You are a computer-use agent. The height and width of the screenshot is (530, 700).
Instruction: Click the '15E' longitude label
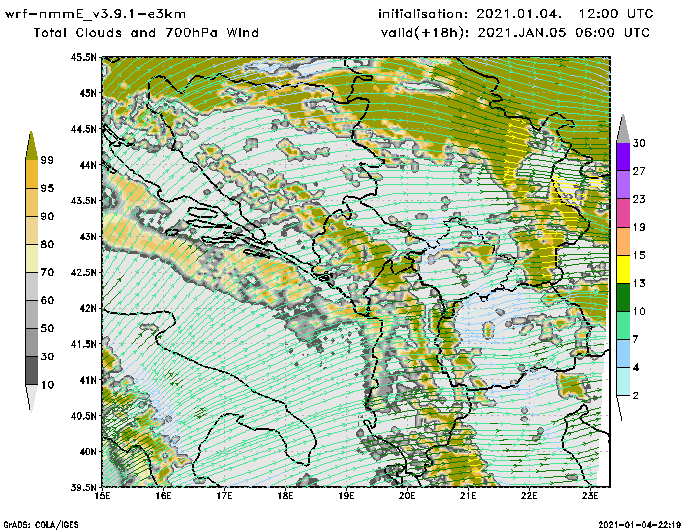(x=103, y=496)
